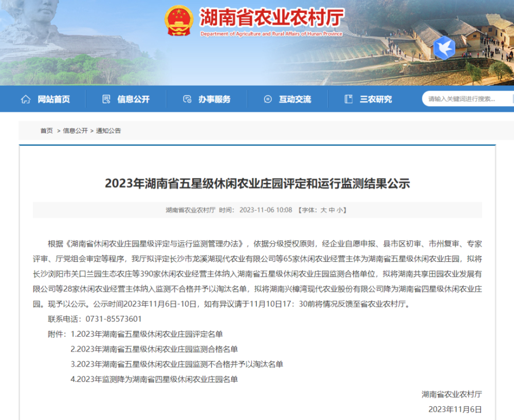The image size is (514, 420).
Task: Set font size to 大
Action: (324, 210)
